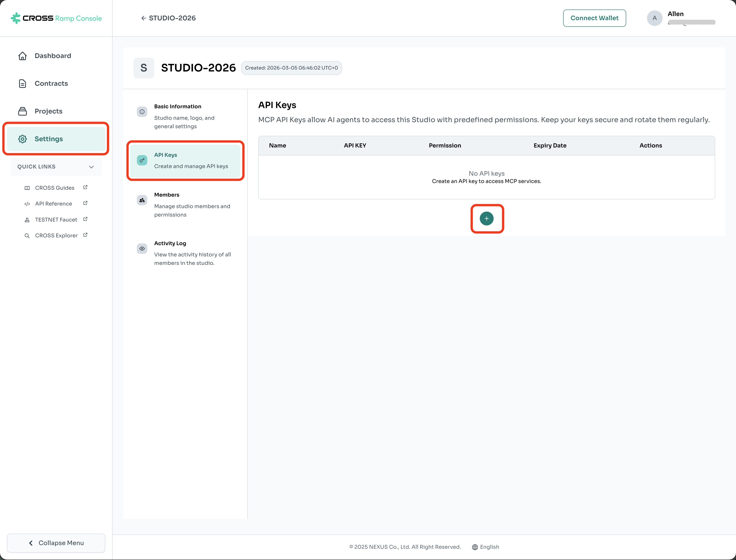Screen dimensions: 736x560
Task: Open the English language selector
Action: [x=486, y=547]
